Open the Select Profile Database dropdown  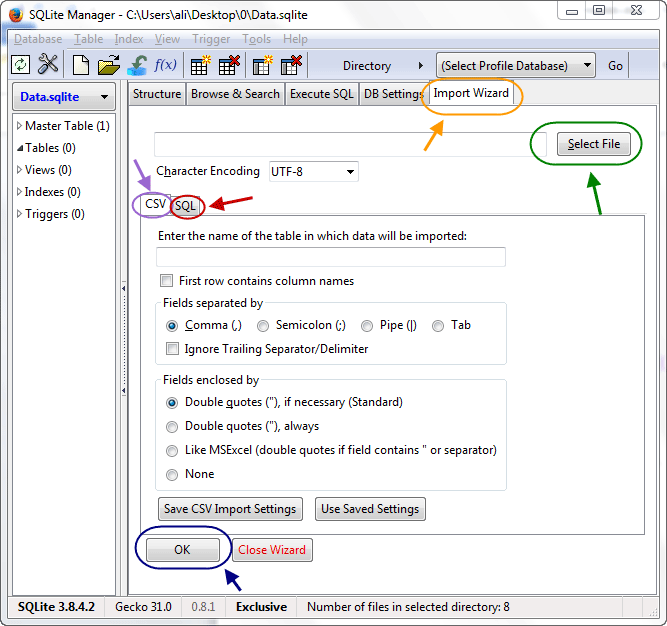click(x=516, y=65)
